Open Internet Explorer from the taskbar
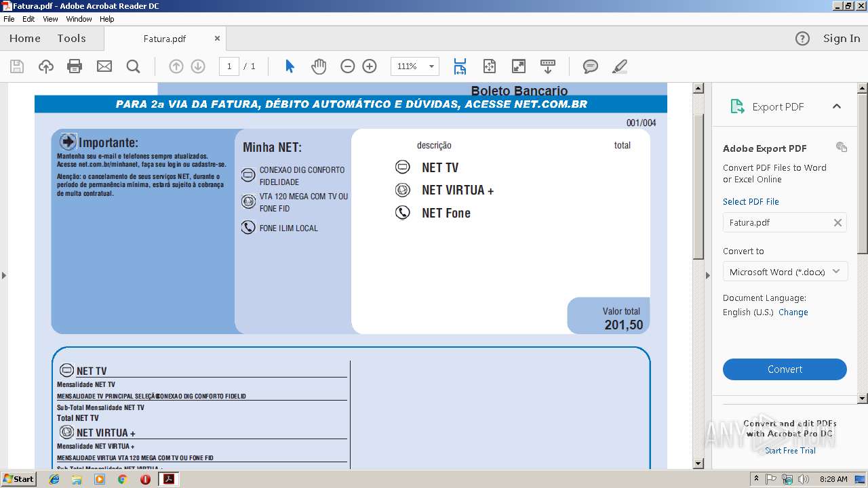The image size is (868, 488). coord(54,479)
